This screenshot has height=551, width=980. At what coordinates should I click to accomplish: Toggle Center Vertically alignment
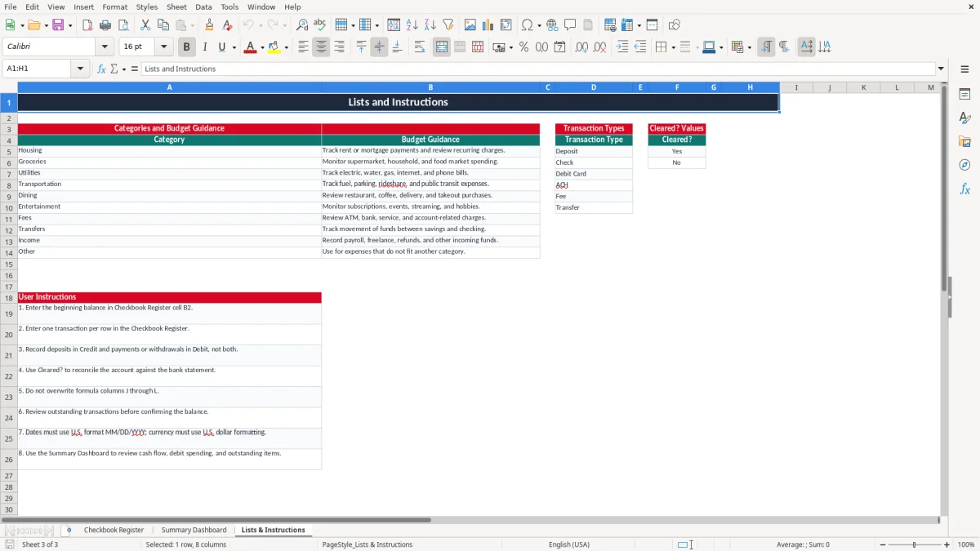pyautogui.click(x=379, y=47)
